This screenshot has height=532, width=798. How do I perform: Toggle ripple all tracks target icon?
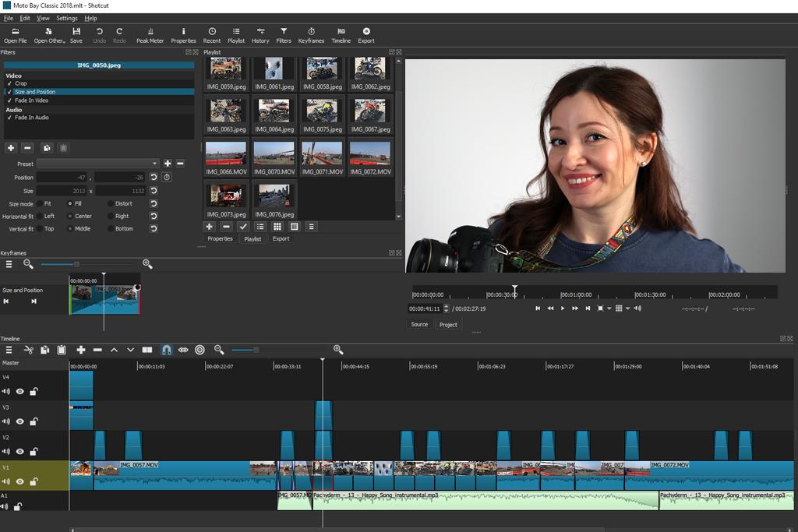pos(200,350)
